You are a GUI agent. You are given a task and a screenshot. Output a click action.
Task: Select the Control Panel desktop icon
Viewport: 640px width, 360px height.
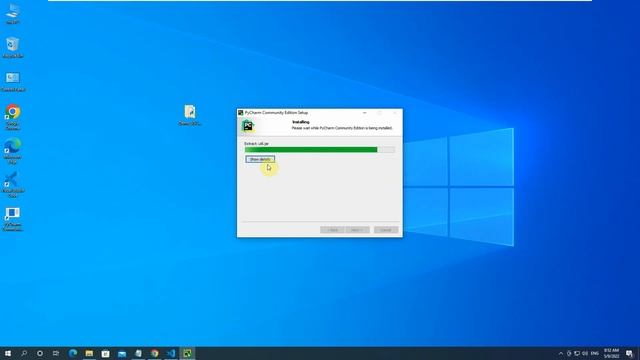(13, 81)
